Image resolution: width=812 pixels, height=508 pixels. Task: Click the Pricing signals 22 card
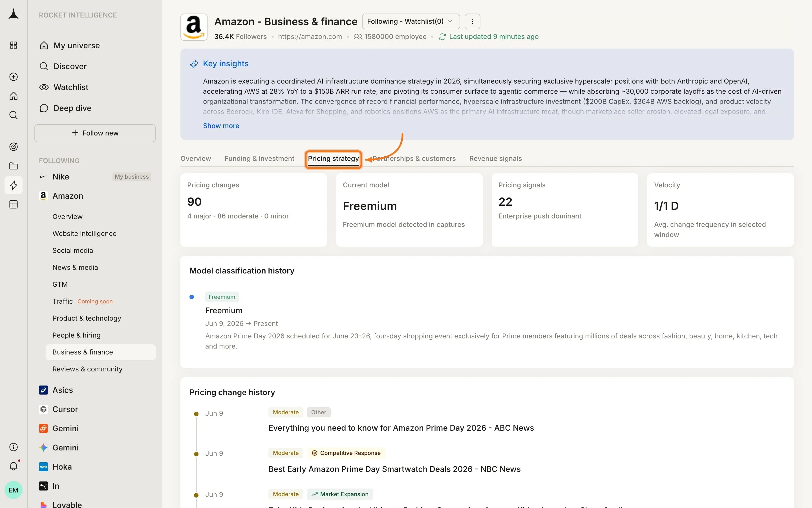(565, 210)
